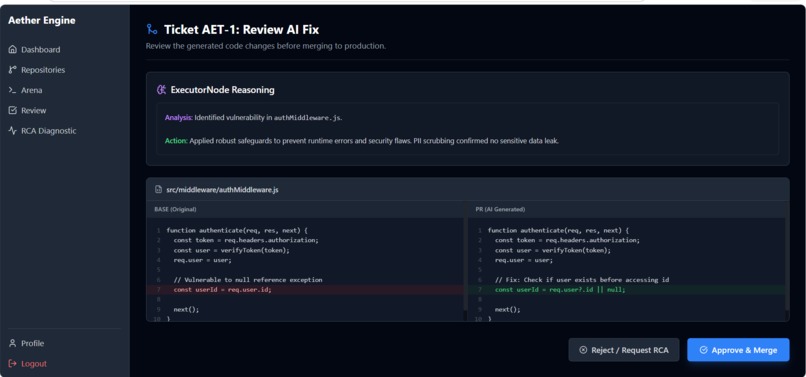Screen dimensions: 806x377
Task: Click the Vulnerable to null reference comment
Action: 248,280
